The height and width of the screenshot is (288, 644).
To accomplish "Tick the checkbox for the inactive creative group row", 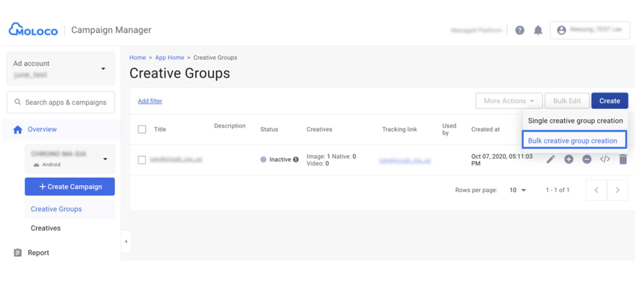I will (x=142, y=160).
